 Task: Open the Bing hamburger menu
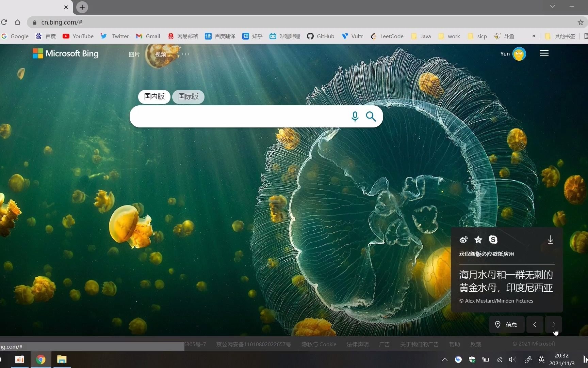coord(544,53)
